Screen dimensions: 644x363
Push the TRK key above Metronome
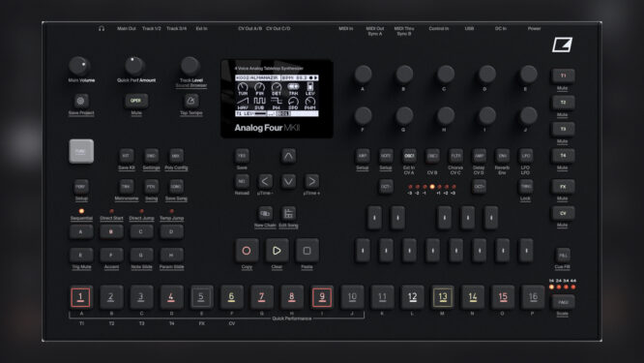tap(126, 187)
